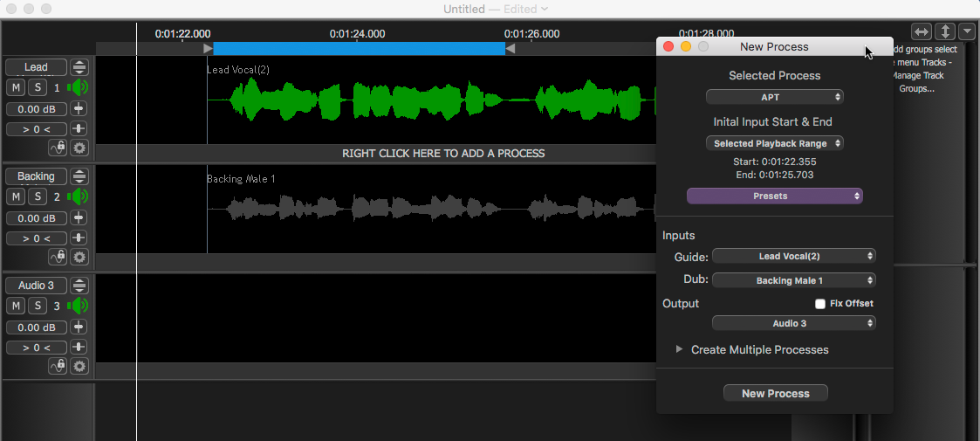Viewport: 980px width, 441px height.
Task: Open the Selected Playback Range menu
Action: coord(774,143)
